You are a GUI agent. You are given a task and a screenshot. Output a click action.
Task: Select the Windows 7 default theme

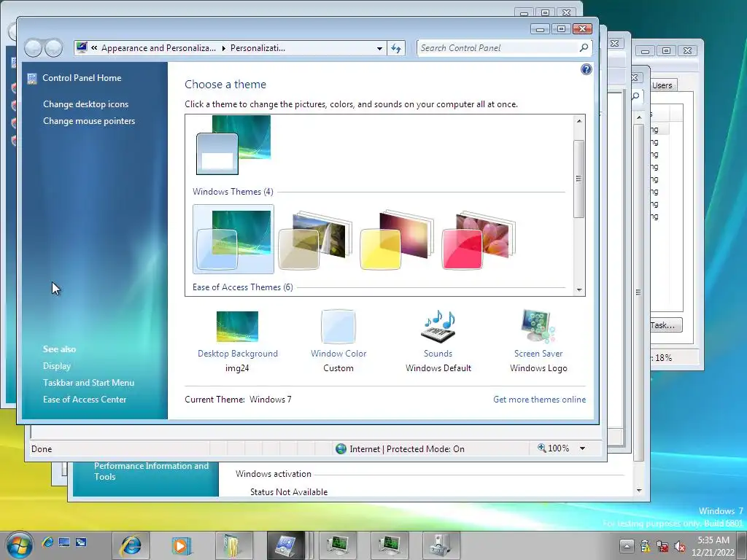(x=233, y=239)
